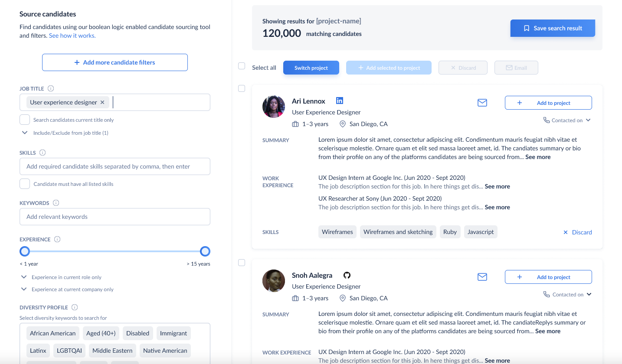Select Snoh Aalegra's card checkbox
Screen dimensions: 622x364
pyautogui.click(x=242, y=263)
